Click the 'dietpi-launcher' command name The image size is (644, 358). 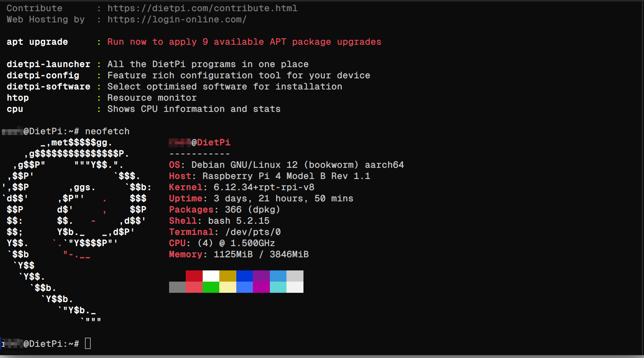[48, 64]
